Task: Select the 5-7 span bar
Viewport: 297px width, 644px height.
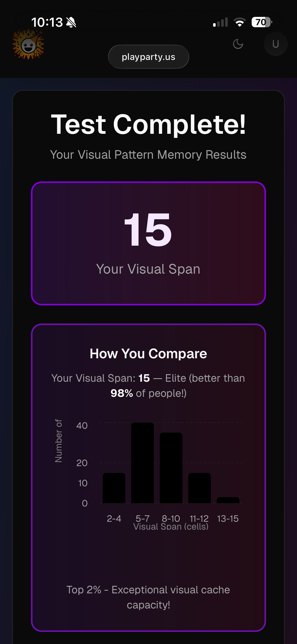Action: pos(142,463)
